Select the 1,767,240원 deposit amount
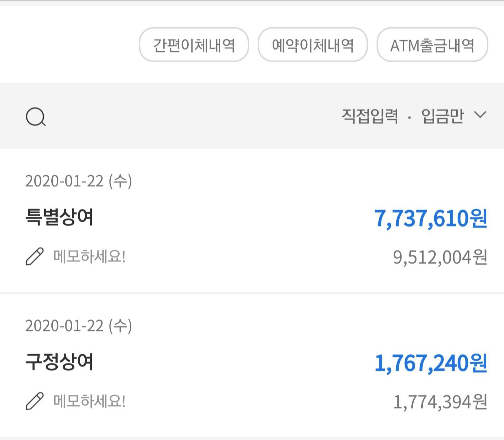The height and width of the screenshot is (440, 504). (x=431, y=363)
